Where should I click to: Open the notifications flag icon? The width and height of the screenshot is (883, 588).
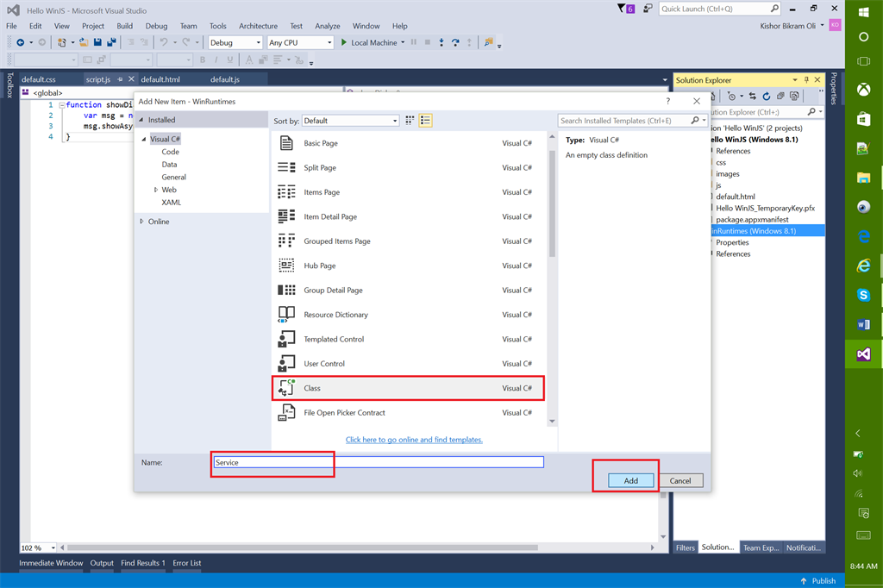pyautogui.click(x=626, y=9)
